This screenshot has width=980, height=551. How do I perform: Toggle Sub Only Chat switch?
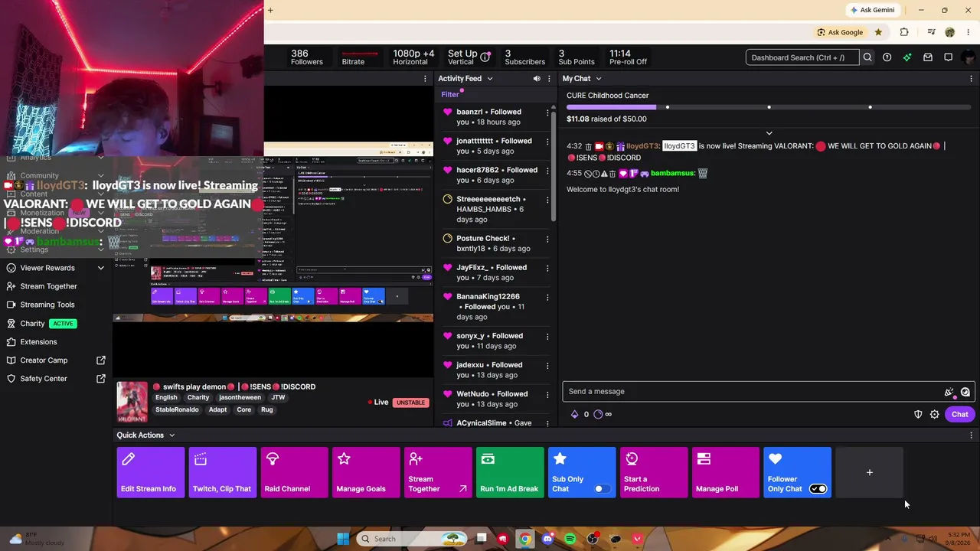tap(602, 489)
